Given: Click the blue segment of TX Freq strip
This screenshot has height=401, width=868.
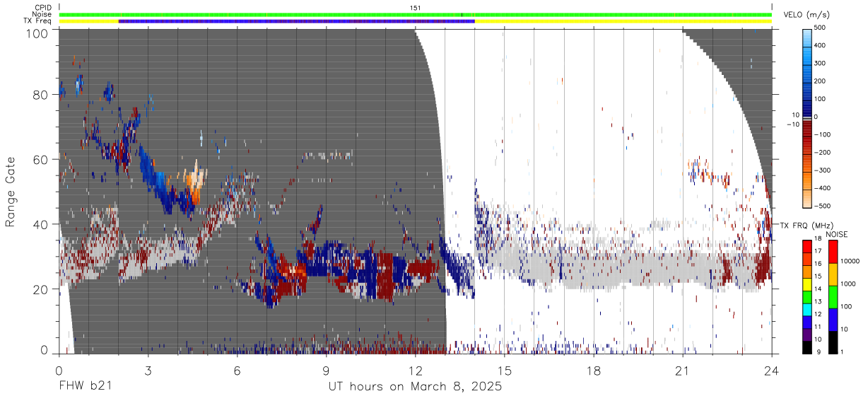Looking at the screenshot, I should point(296,21).
